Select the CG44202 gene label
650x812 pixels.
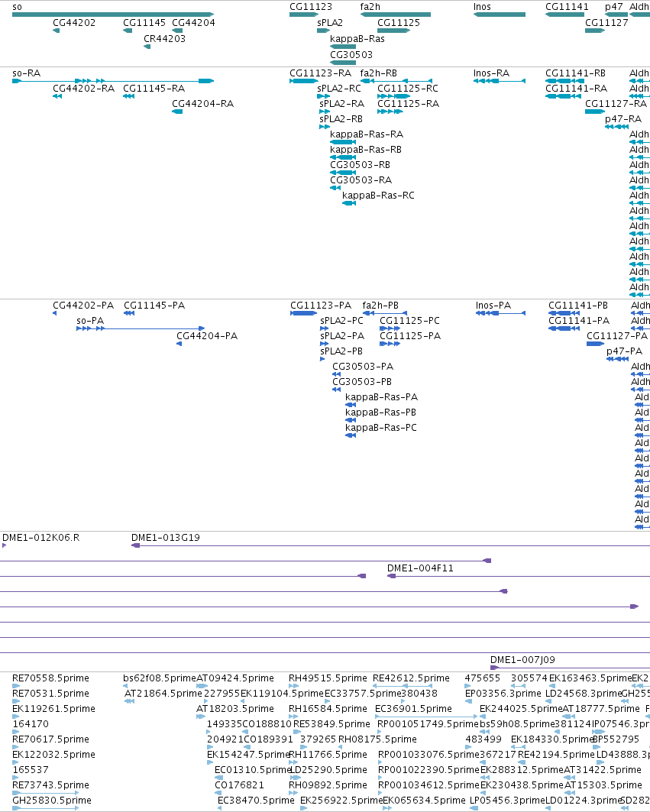click(74, 23)
